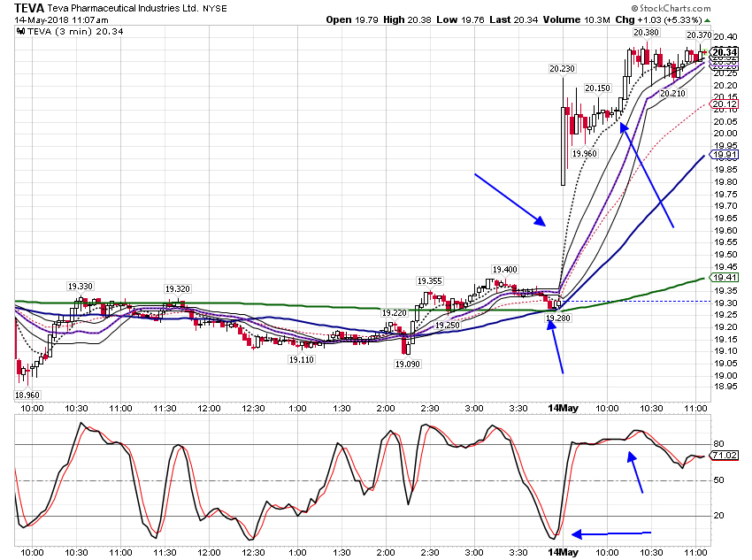This screenshot has width=752, height=560.
Task: Click the candlestick icon beside the TEVA legend
Action: pos(20,32)
